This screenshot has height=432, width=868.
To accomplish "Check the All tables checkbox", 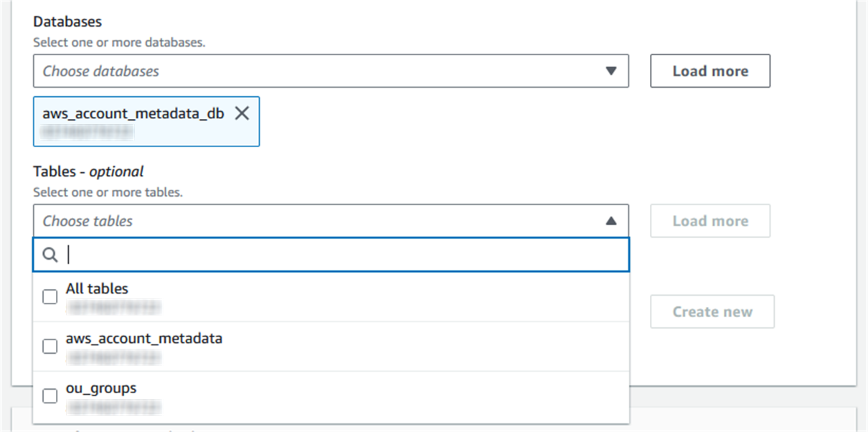I will click(49, 296).
